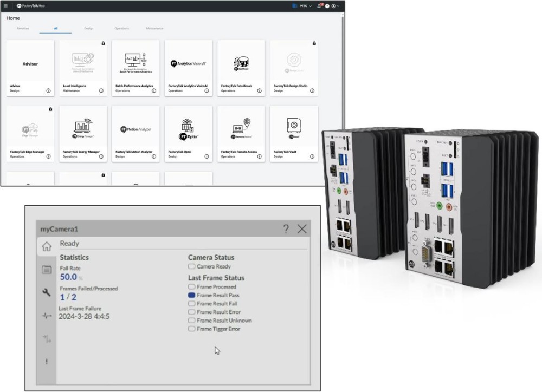Close the myCamera1 dialog
Screen dimensions: 542x392
[x=302, y=228]
